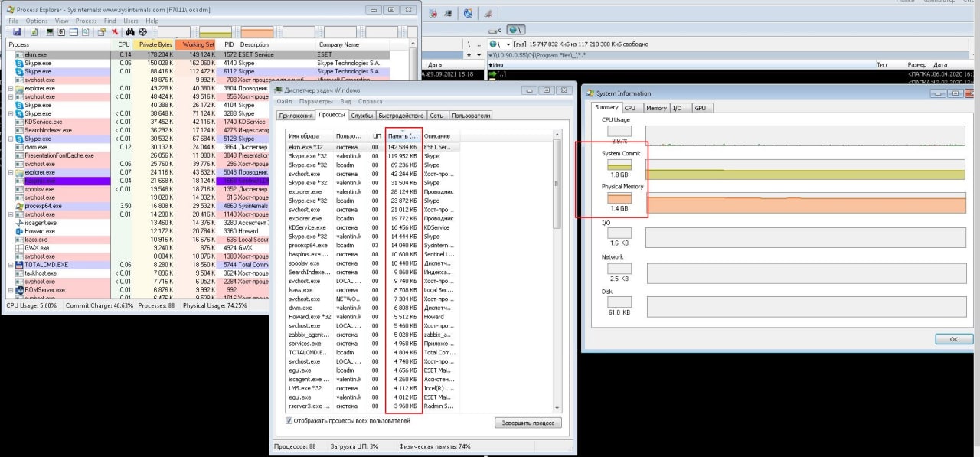980x457 pixels.
Task: Click the Total Commander globe toolbar icon
Action: coord(468,13)
